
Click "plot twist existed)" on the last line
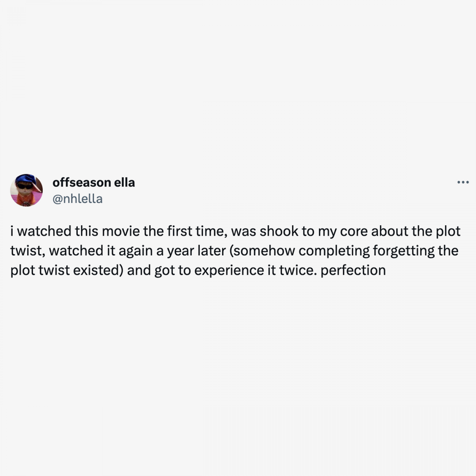coord(67,270)
